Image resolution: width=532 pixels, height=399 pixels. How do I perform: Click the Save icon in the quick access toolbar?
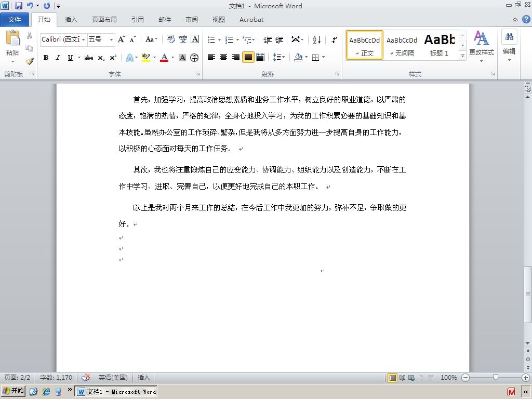click(18, 6)
